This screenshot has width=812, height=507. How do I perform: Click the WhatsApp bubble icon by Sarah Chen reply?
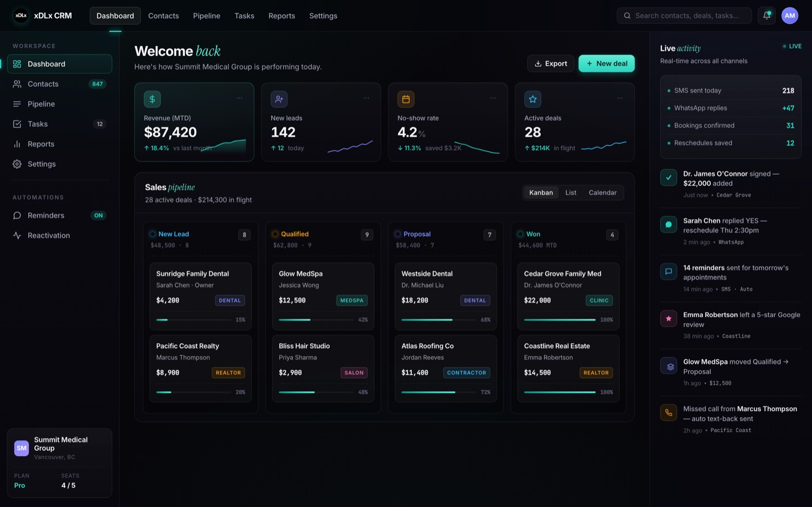click(x=669, y=225)
